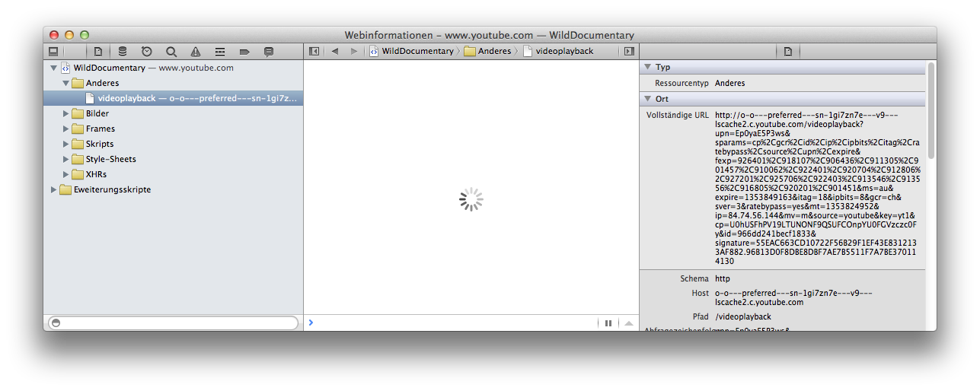
Task: Open the Resources navigator document icon
Action: click(98, 52)
